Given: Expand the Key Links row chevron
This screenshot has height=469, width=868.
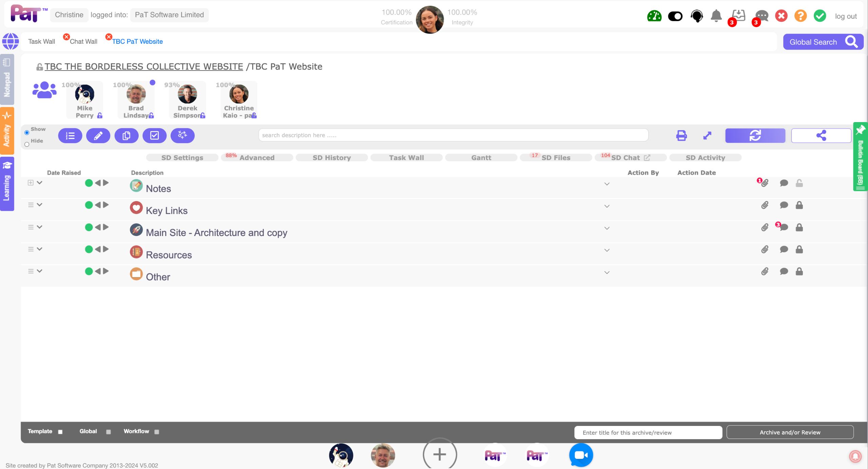Looking at the screenshot, I should coord(40,205).
